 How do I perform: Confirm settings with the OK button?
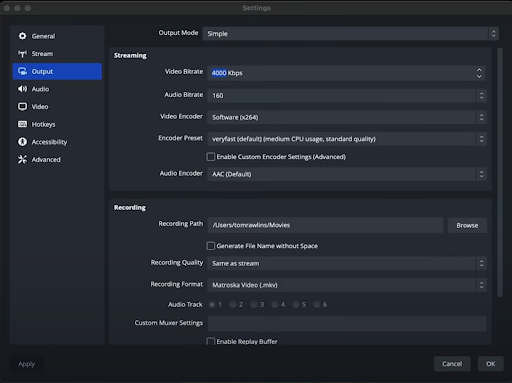(490, 364)
